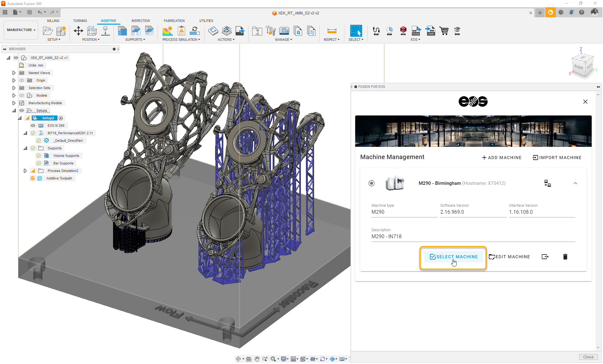Click the ADD MACHINE button

coord(502,158)
